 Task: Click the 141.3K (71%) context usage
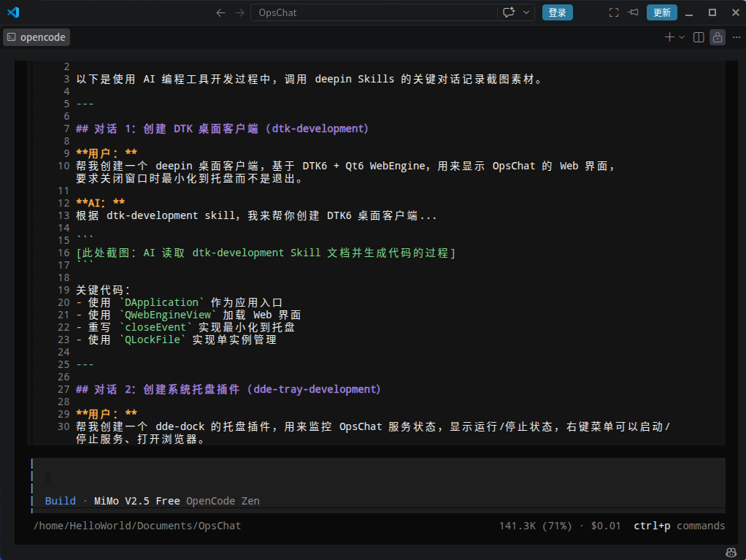coord(535,526)
